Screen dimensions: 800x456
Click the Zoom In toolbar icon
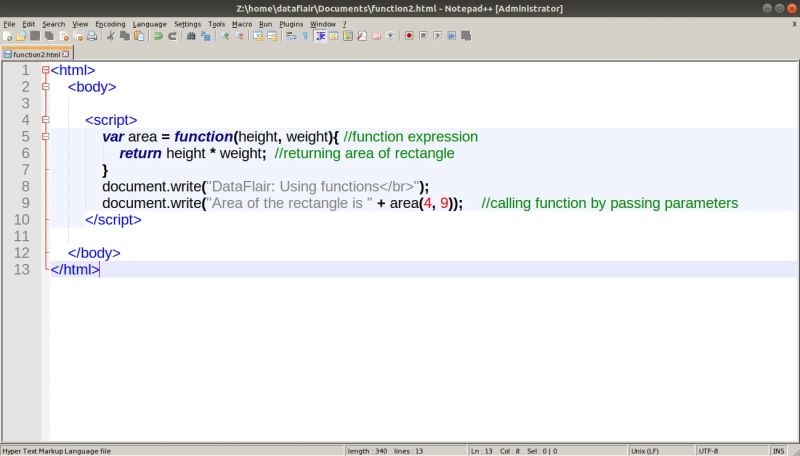pos(224,36)
